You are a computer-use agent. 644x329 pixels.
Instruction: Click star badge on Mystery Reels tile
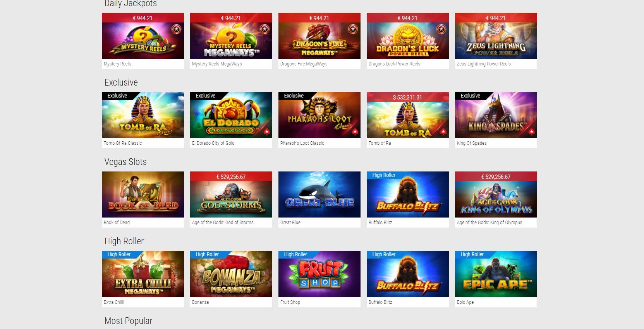click(176, 29)
